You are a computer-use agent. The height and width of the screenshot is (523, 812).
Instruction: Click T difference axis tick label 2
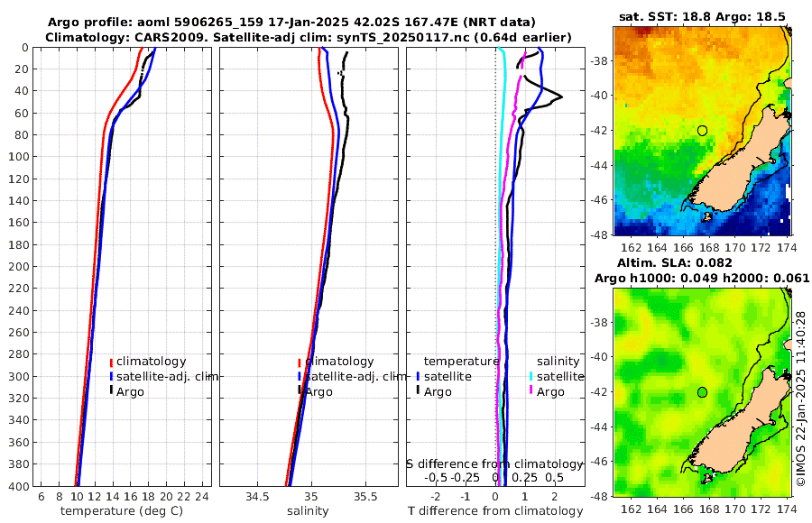click(x=555, y=497)
